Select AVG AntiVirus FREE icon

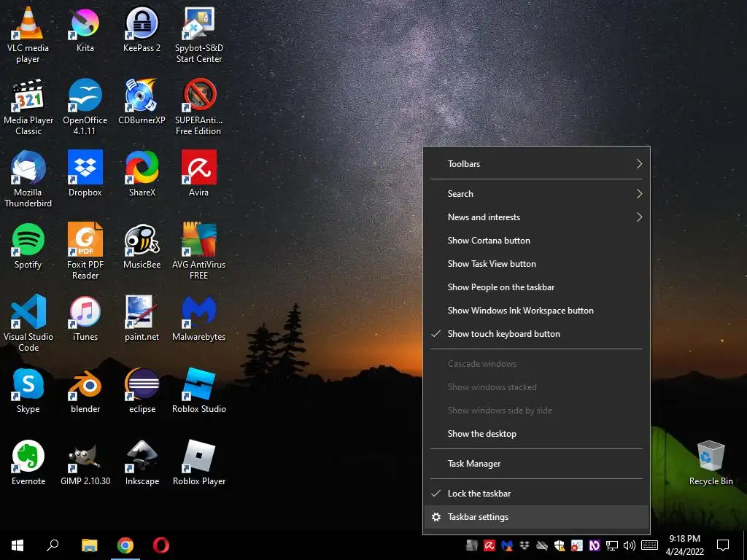point(199,251)
